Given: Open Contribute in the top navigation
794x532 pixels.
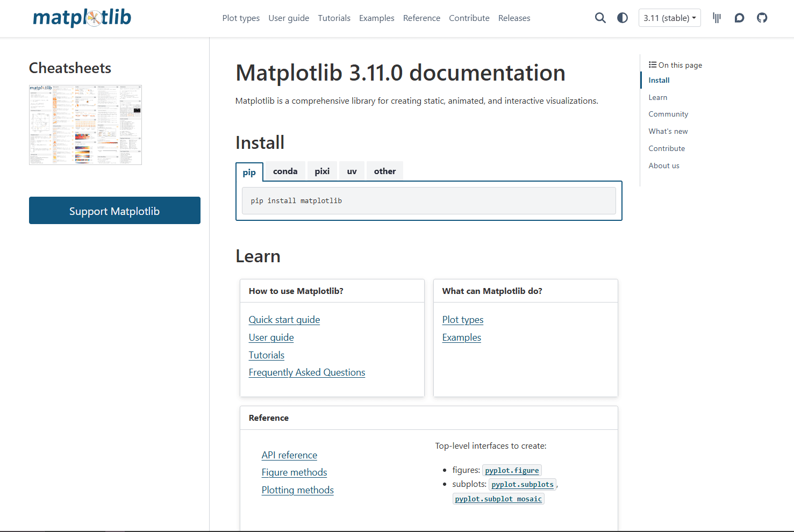Looking at the screenshot, I should 469,18.
